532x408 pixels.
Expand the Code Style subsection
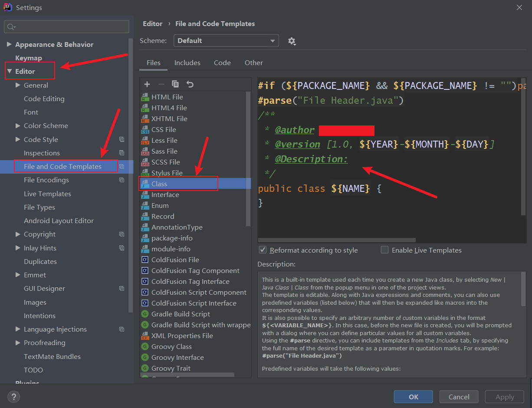tap(18, 139)
